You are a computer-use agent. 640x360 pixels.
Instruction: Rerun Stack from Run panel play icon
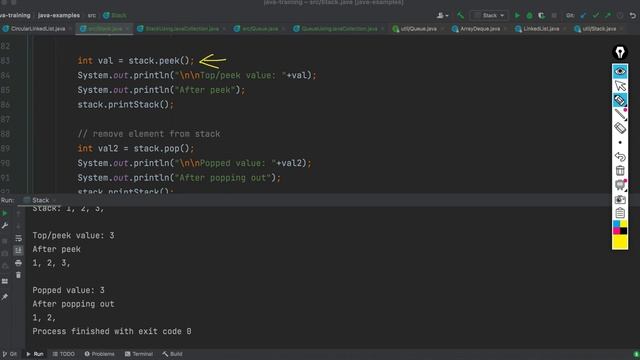5,213
